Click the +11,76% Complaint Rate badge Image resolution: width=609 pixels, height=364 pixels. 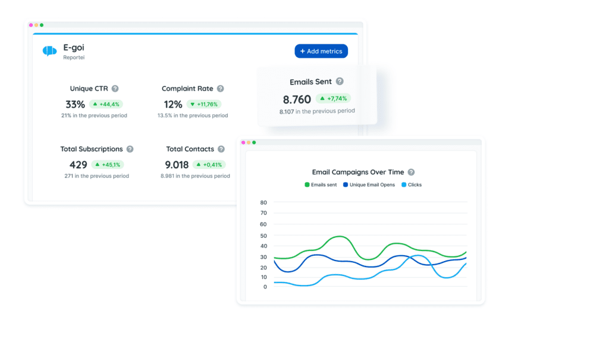tap(208, 104)
